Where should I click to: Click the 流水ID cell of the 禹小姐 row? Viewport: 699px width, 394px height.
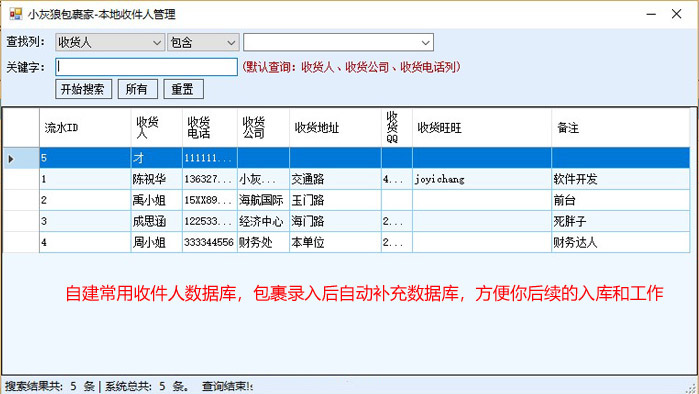pyautogui.click(x=85, y=200)
